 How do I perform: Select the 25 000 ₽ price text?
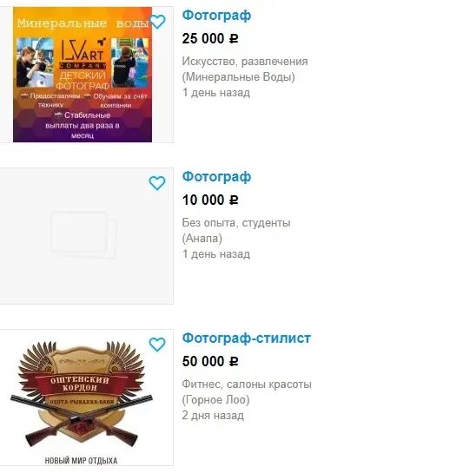tap(210, 38)
